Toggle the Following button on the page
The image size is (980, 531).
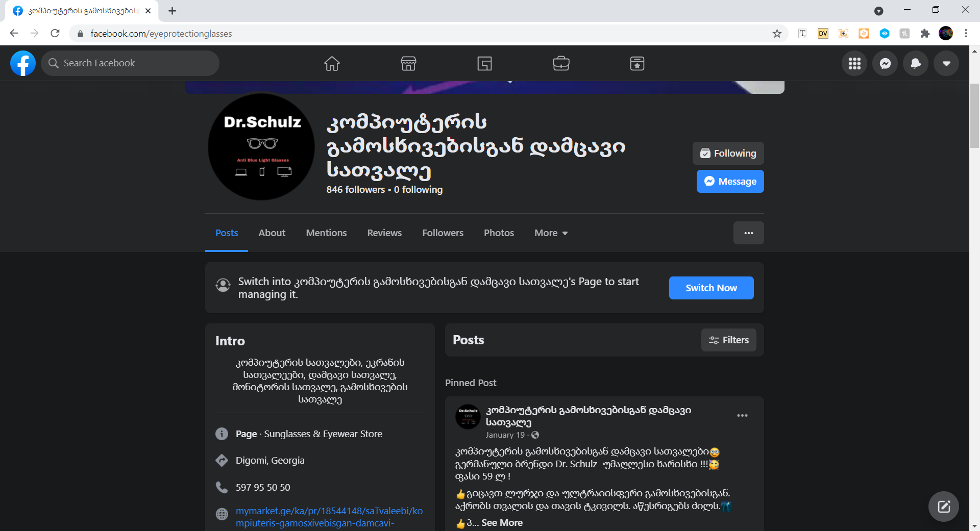click(x=728, y=154)
